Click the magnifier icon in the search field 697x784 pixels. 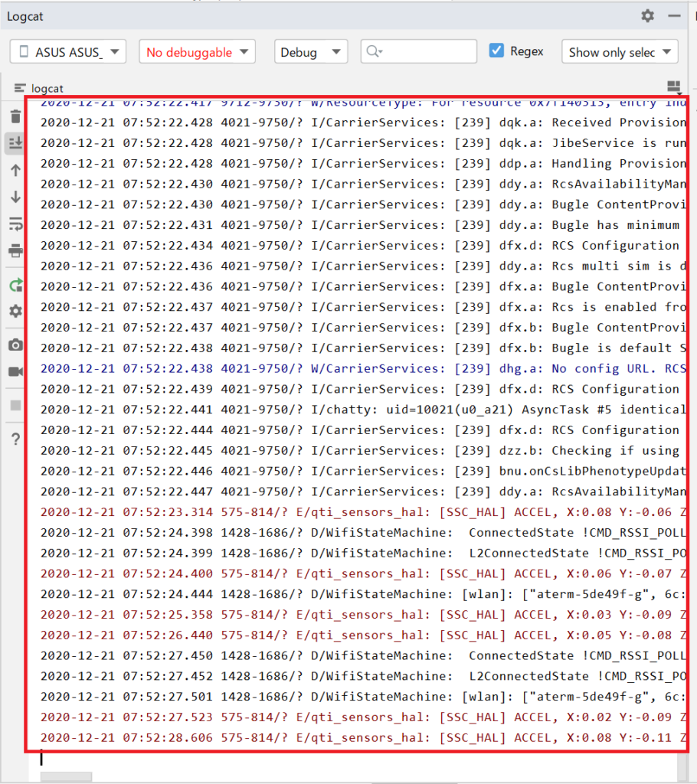pos(374,51)
